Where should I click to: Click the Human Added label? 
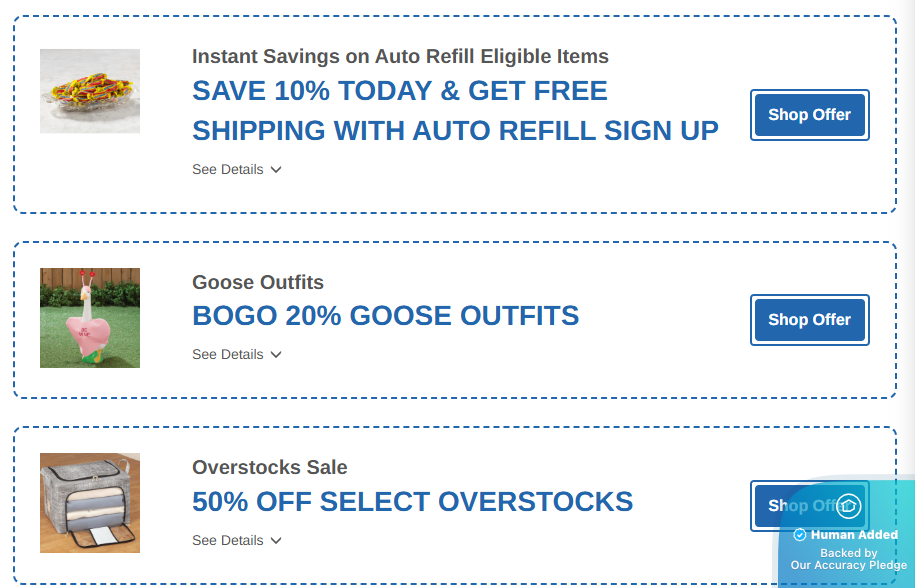(854, 535)
